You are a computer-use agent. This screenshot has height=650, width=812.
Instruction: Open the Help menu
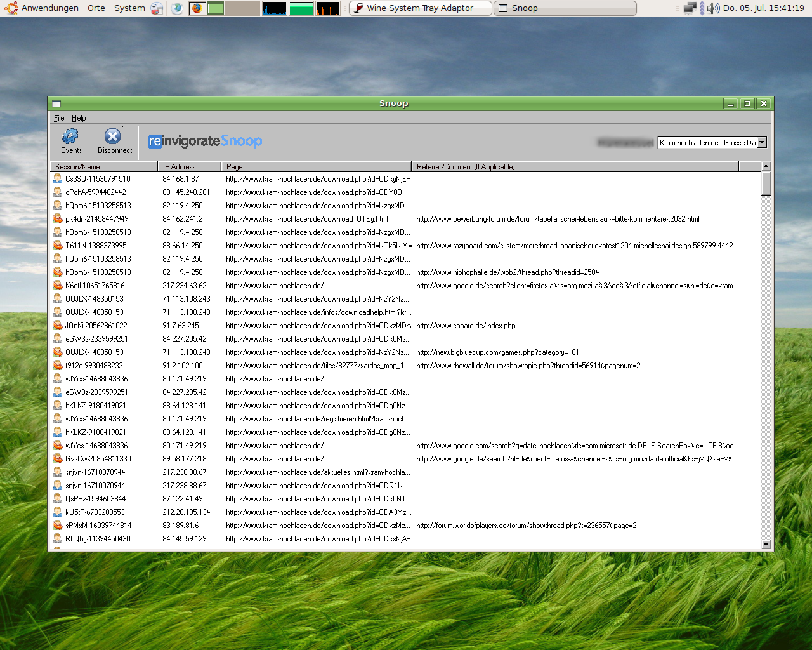[x=79, y=118]
